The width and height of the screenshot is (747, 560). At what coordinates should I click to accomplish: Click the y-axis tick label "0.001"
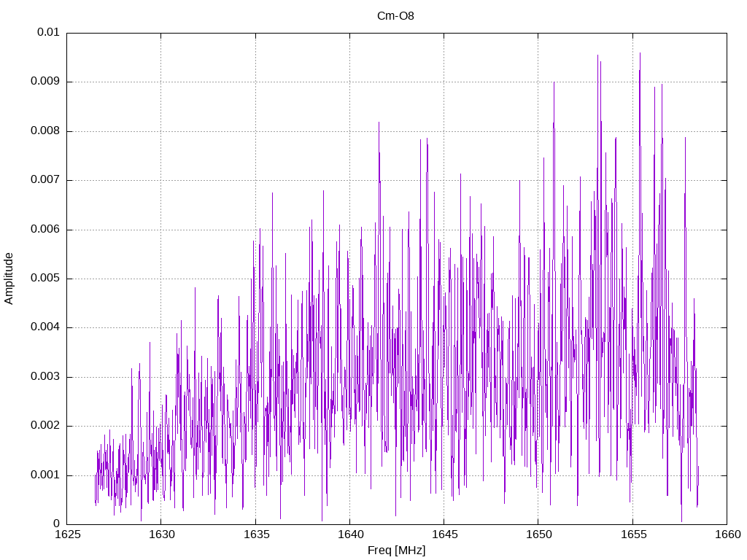pyautogui.click(x=45, y=475)
